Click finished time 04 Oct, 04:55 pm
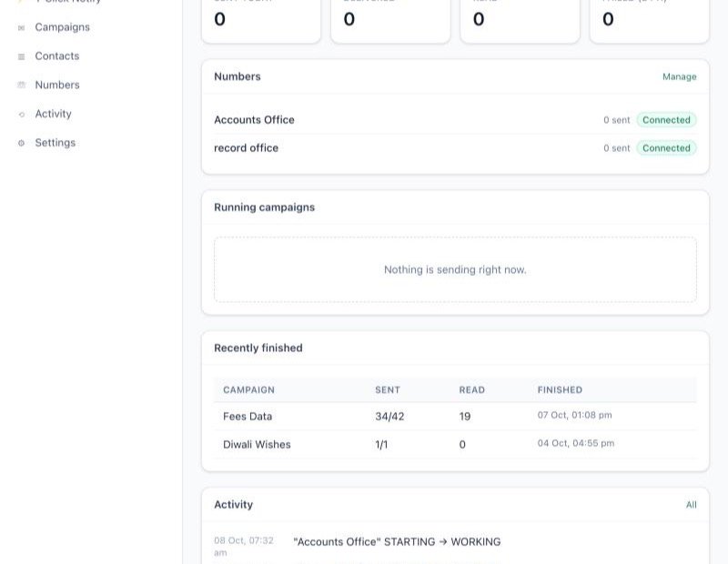Viewport: 728px width, 564px height. pyautogui.click(x=576, y=443)
